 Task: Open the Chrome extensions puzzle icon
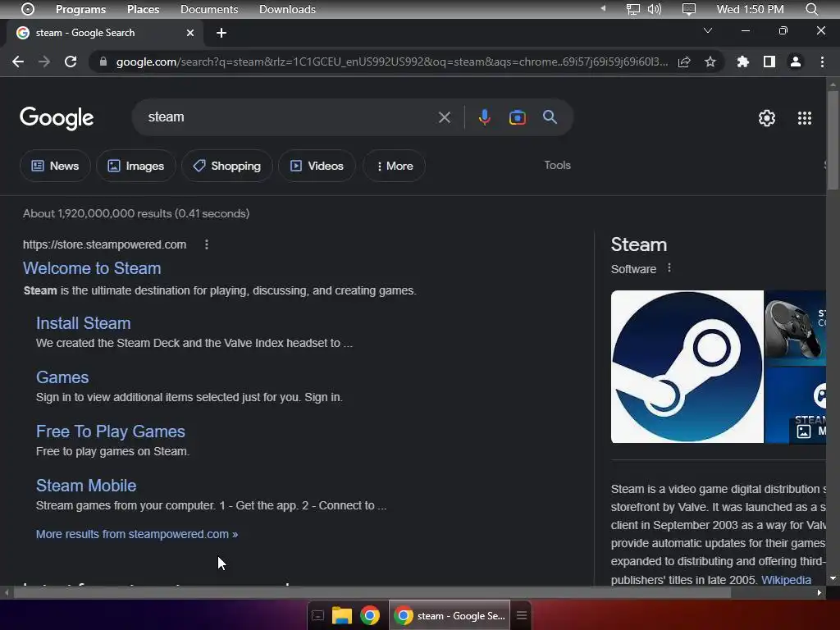[x=743, y=62]
